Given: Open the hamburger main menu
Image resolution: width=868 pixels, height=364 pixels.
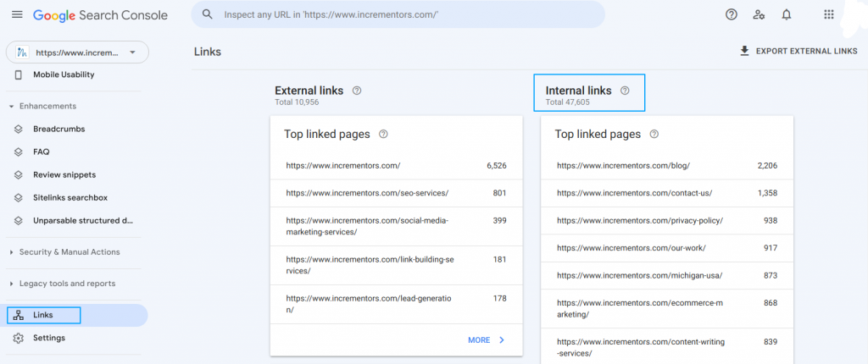Looking at the screenshot, I should tap(17, 15).
